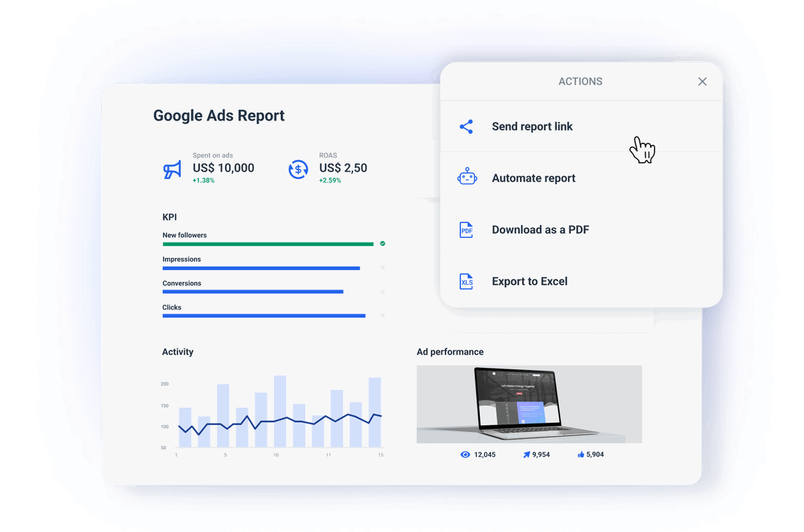The width and height of the screenshot is (804, 532).
Task: Click the eye icon under Ad performance
Action: (x=465, y=454)
